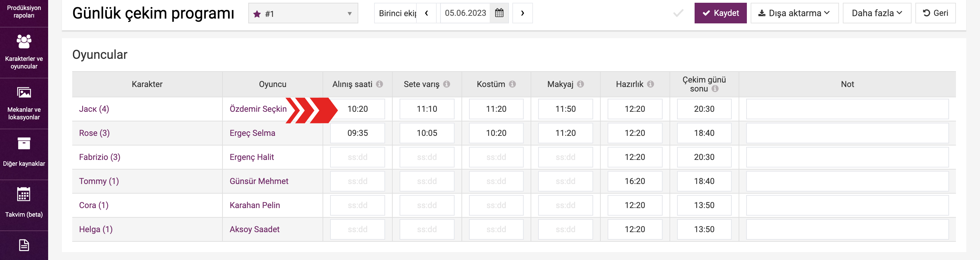Click the Çekim günü sonu info icon
The width and height of the screenshot is (980, 260).
[x=715, y=89]
